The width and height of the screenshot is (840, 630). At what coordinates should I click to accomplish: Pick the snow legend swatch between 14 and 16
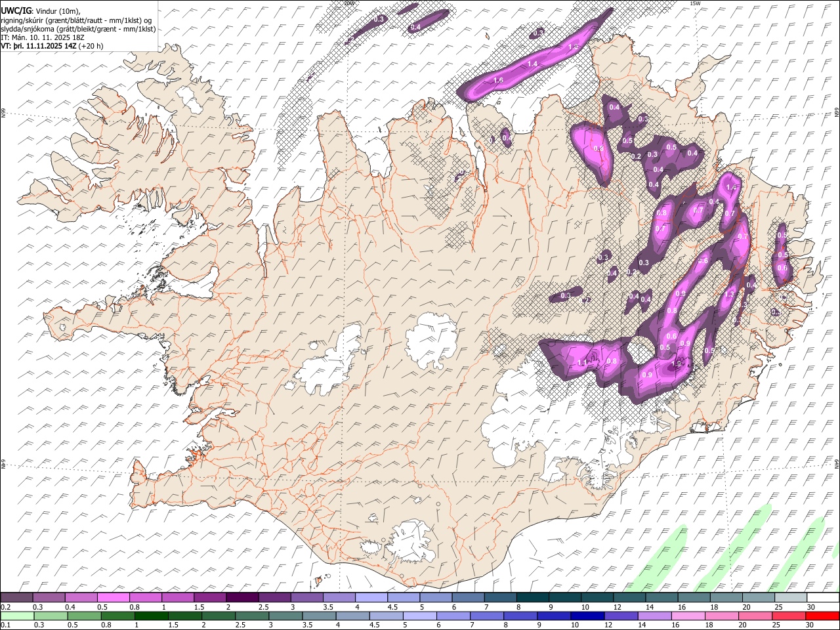click(661, 598)
